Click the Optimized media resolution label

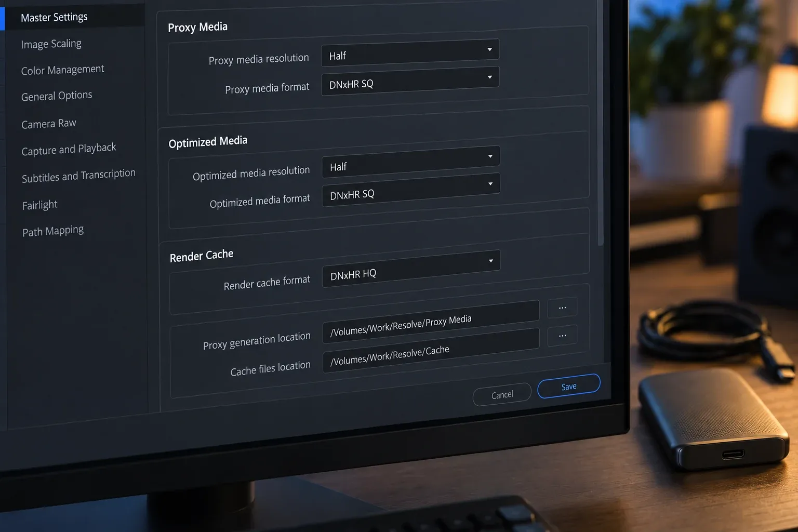pos(251,173)
